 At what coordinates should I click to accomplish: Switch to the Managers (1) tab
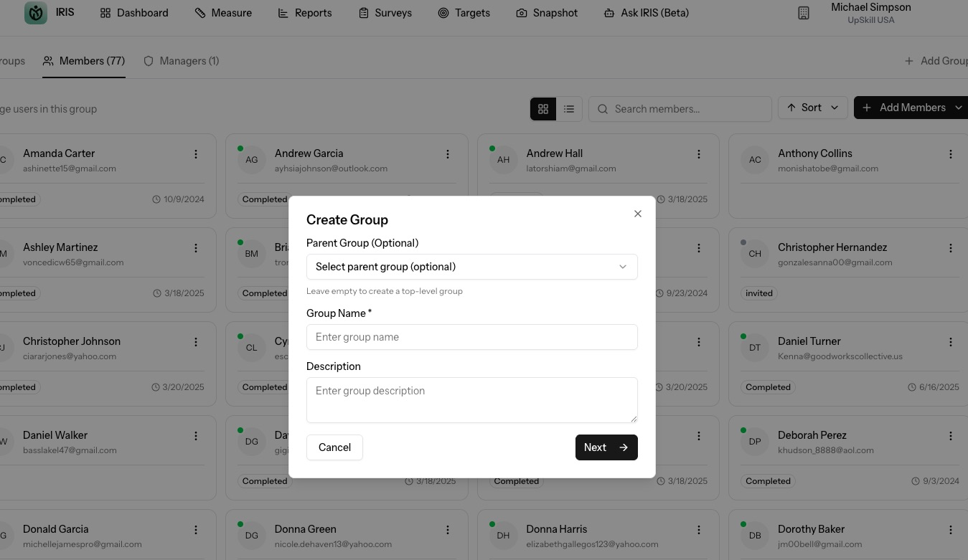(x=182, y=61)
